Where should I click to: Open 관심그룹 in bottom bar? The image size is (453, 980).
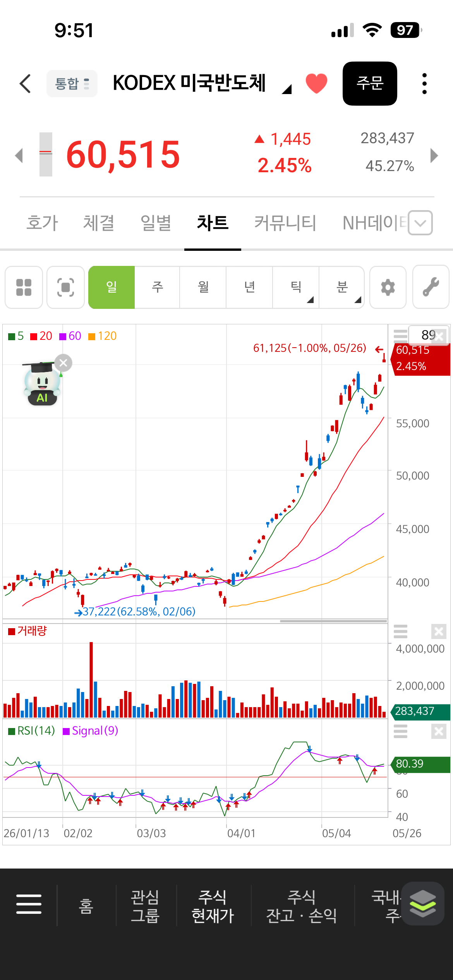coord(145,906)
